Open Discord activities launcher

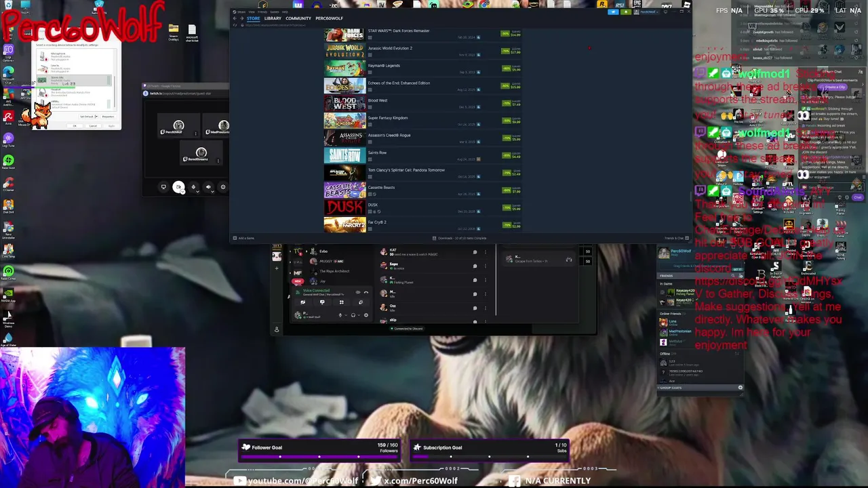(342, 302)
